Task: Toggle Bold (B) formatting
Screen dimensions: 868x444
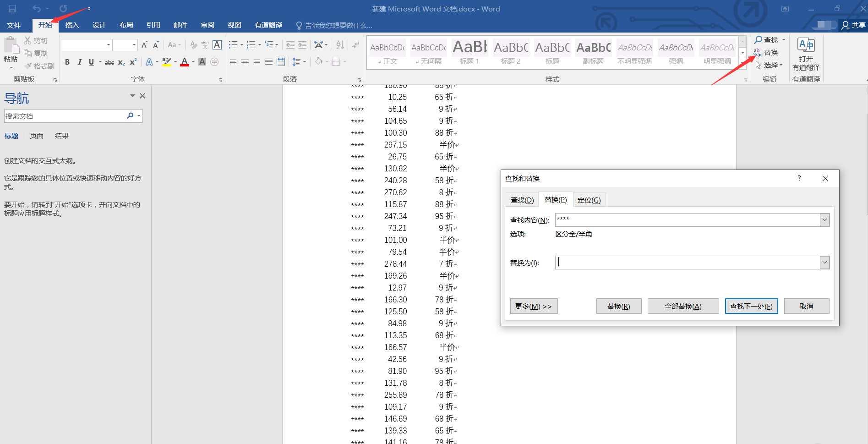Action: (x=67, y=62)
